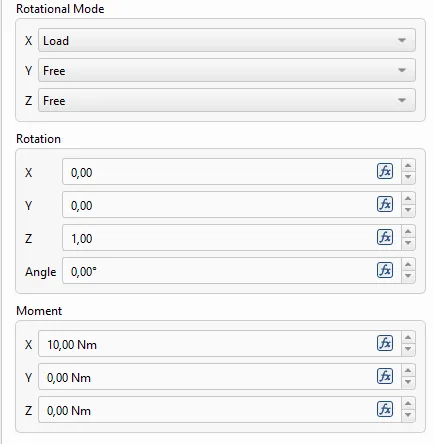Click the Rotation Z field showing 1,00

click(x=219, y=238)
